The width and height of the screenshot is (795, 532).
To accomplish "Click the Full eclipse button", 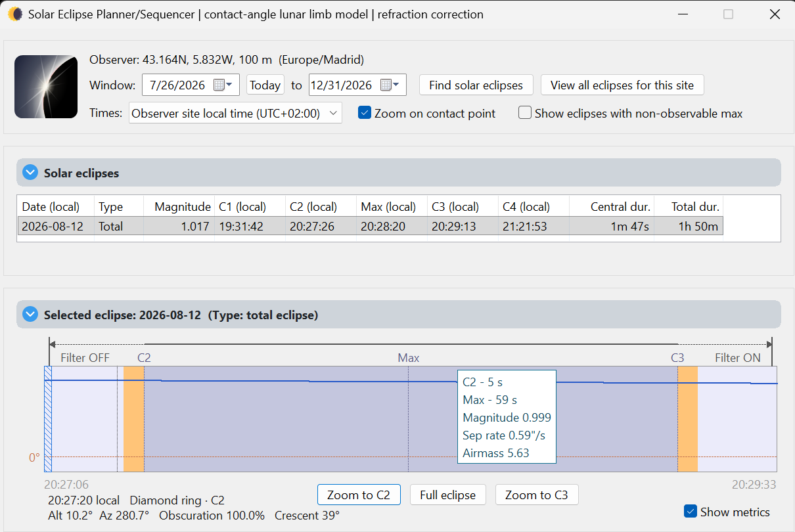I will (x=448, y=495).
